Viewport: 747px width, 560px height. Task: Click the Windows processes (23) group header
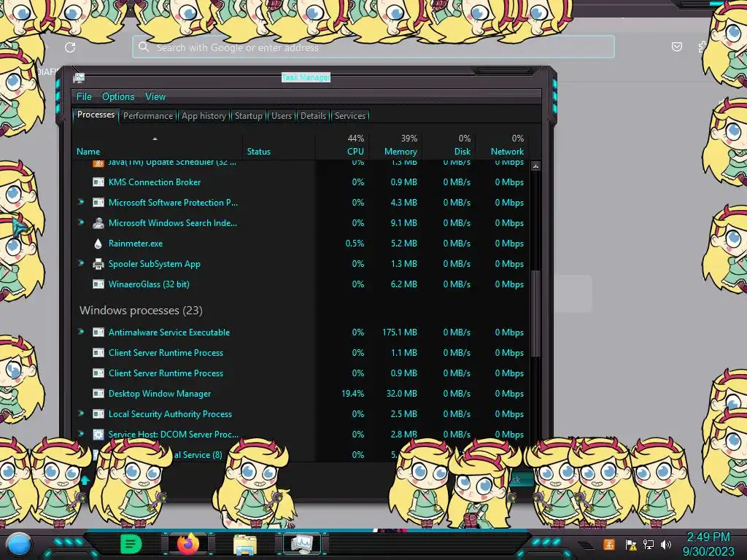click(141, 311)
